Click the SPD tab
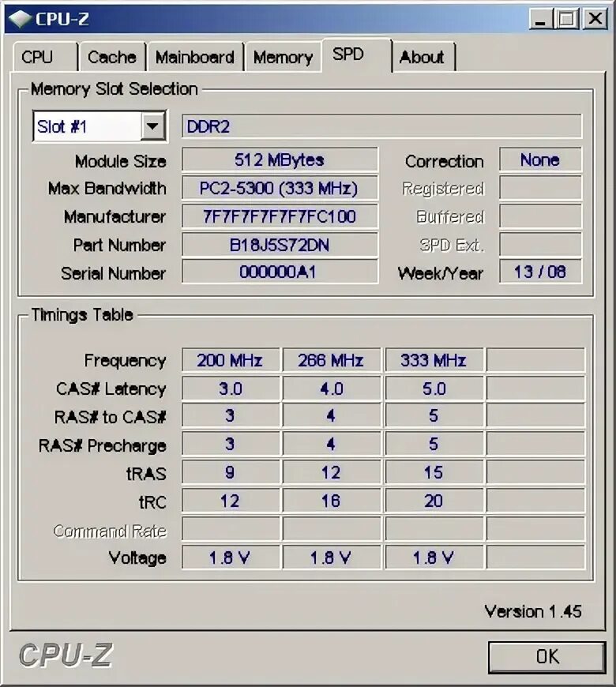This screenshot has height=687, width=616. 356,54
